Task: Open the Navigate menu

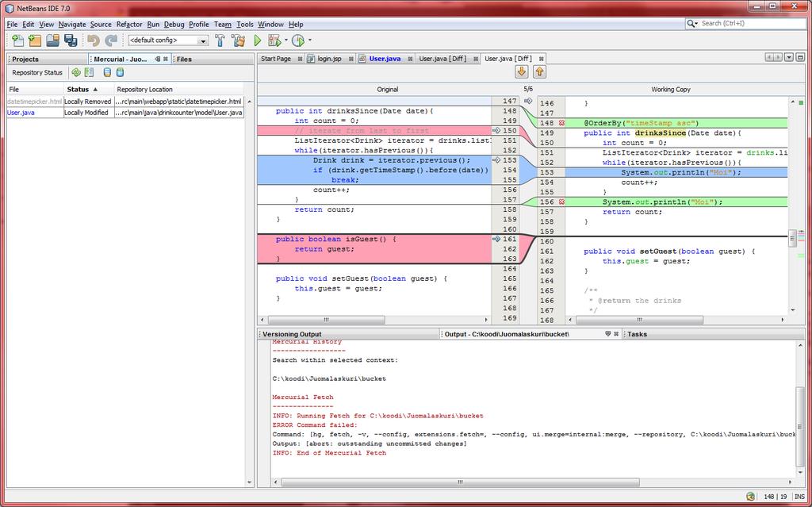Action: [x=72, y=25]
